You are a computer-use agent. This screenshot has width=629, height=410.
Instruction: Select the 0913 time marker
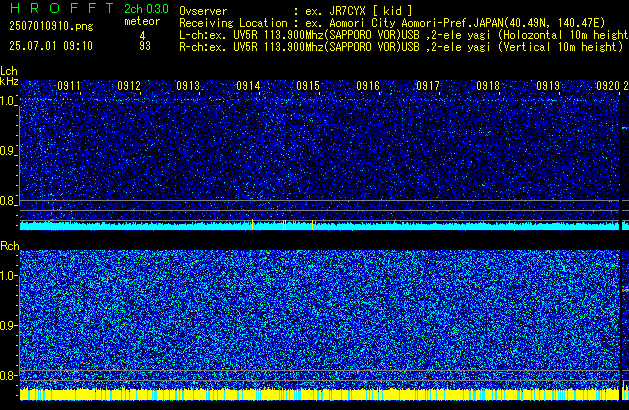188,86
